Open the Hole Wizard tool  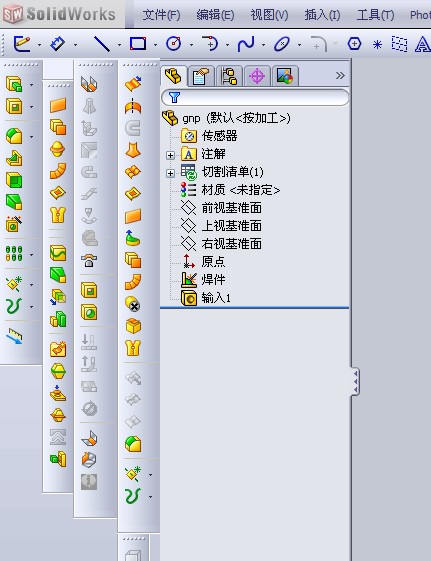14,224
